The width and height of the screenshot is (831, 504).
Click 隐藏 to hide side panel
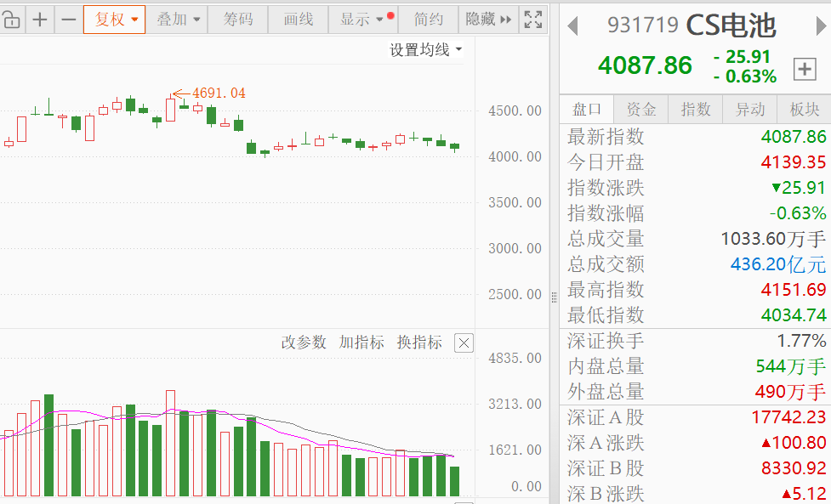coord(488,20)
